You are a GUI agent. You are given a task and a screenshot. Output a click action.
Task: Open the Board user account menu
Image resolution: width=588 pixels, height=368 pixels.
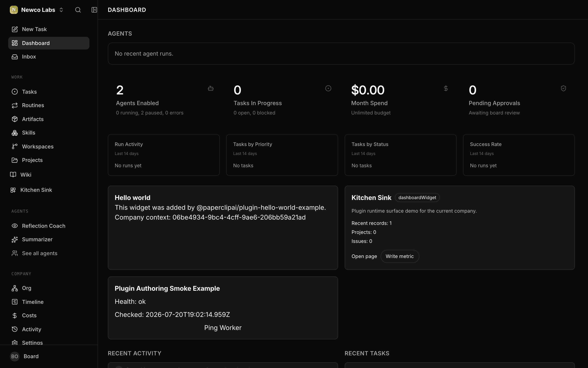coord(49,356)
